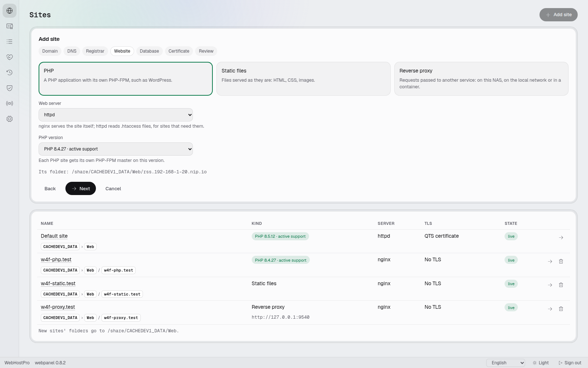Open the Default site link
The image size is (588, 368).
[54, 236]
